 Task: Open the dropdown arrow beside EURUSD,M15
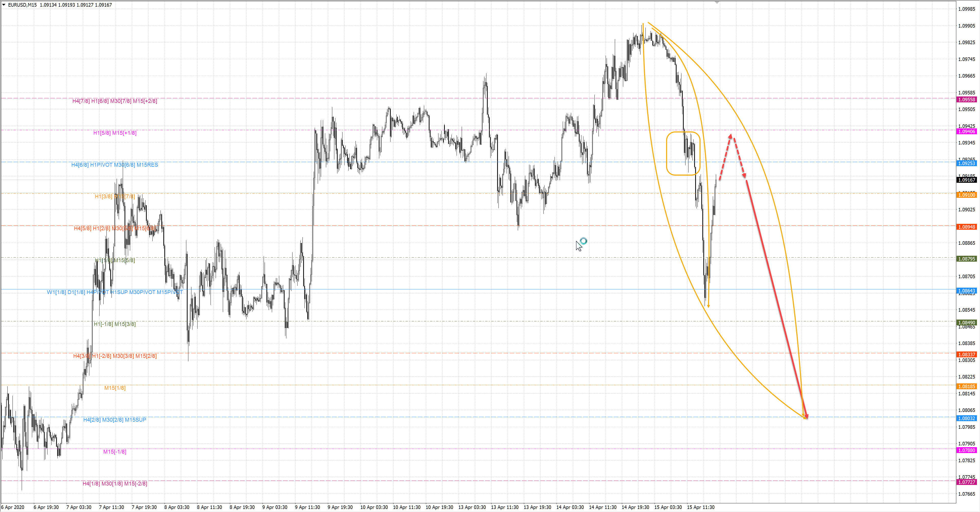click(4, 5)
